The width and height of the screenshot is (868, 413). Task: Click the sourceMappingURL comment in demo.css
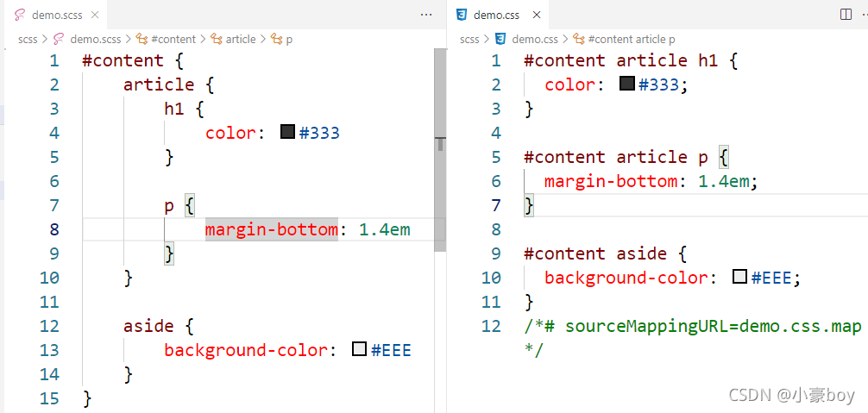692,337
